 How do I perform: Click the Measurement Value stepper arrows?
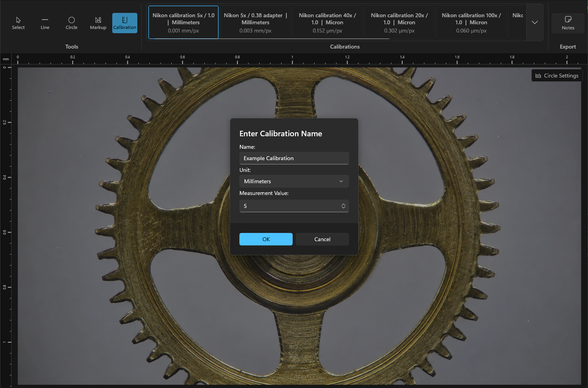point(343,206)
